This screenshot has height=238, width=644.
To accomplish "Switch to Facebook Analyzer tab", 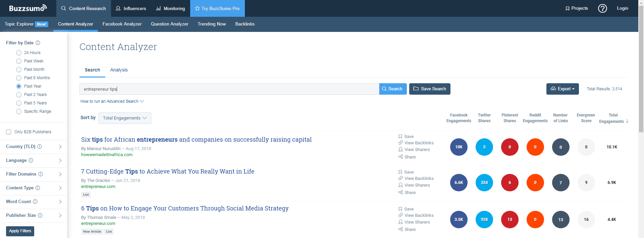I will click(x=122, y=24).
